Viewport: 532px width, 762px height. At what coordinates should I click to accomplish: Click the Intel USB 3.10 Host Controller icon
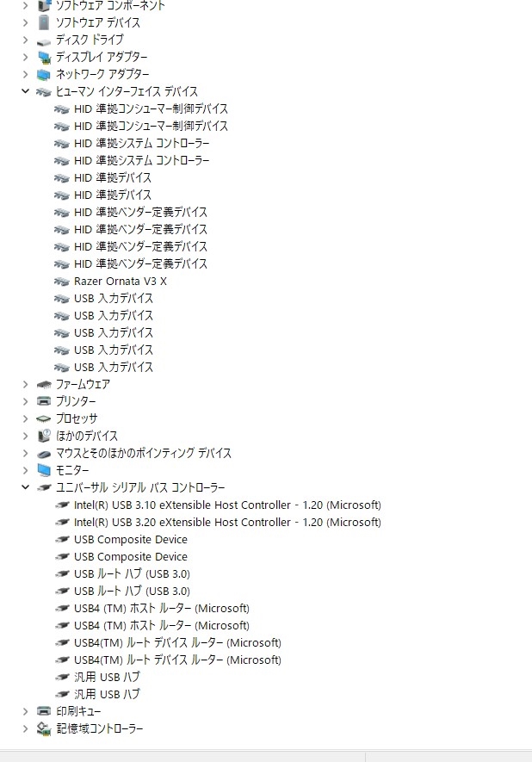62,505
